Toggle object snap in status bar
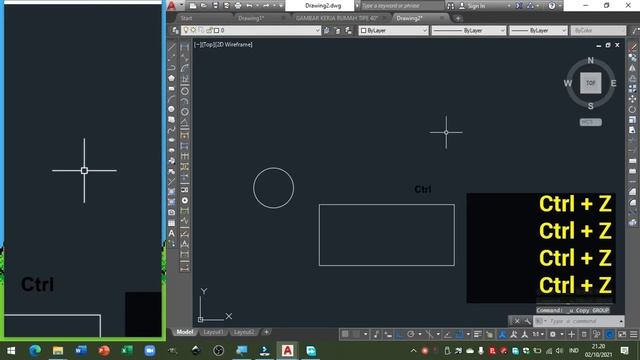 click(x=459, y=334)
